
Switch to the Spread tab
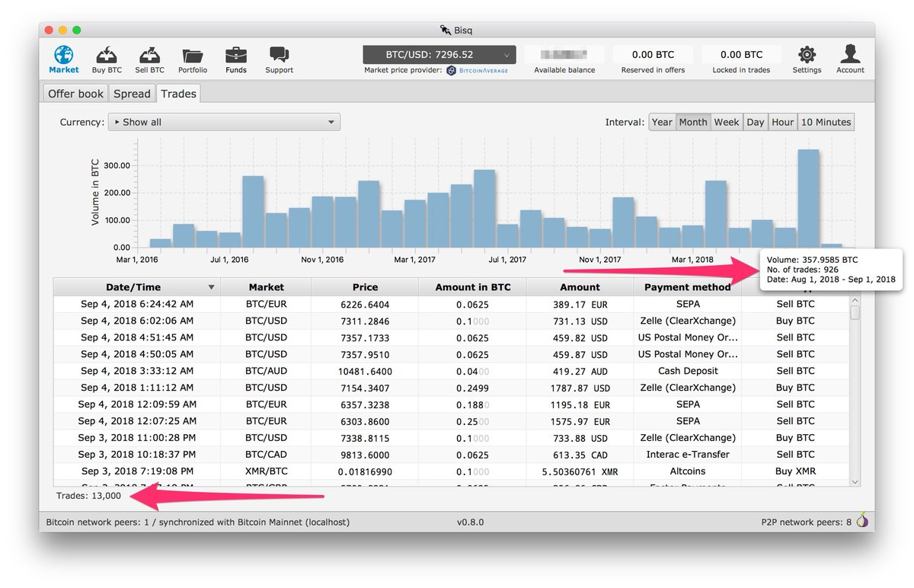click(132, 94)
